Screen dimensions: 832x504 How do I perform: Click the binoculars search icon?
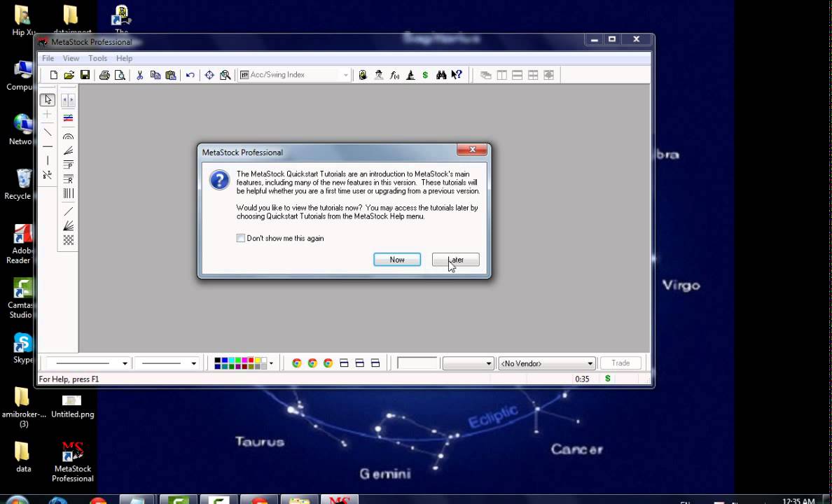tap(441, 76)
